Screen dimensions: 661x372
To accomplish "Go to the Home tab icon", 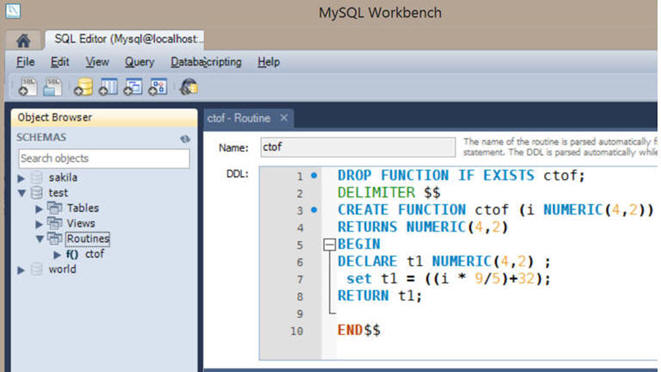I will pyautogui.click(x=23, y=40).
